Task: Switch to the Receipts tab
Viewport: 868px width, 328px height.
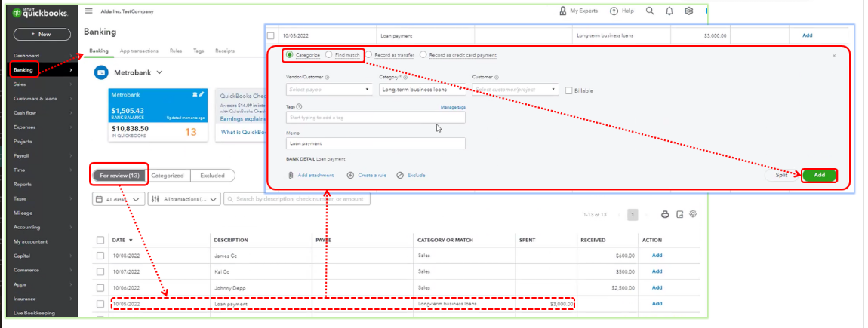Action: [225, 51]
